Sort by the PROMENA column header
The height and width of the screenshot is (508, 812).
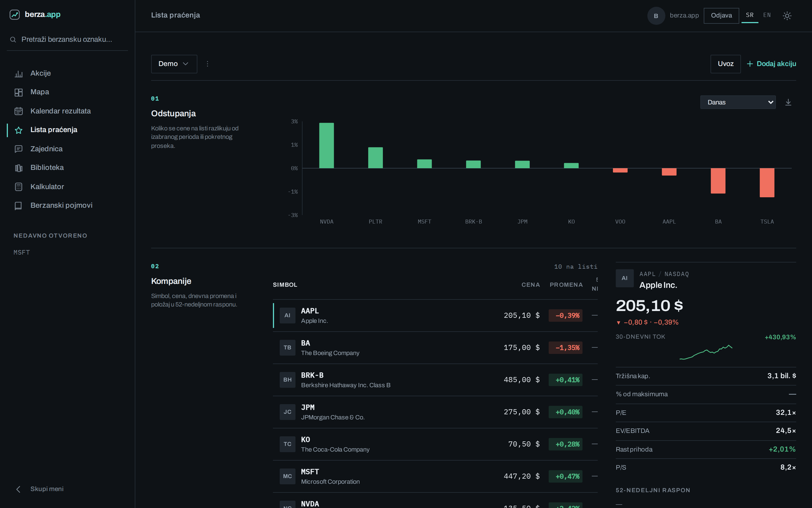tap(566, 285)
